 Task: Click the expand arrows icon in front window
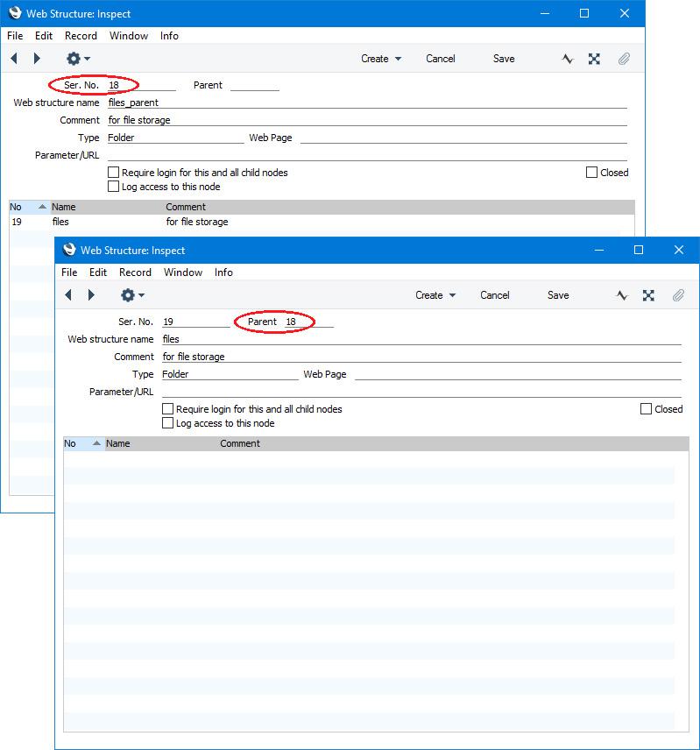pyautogui.click(x=648, y=295)
